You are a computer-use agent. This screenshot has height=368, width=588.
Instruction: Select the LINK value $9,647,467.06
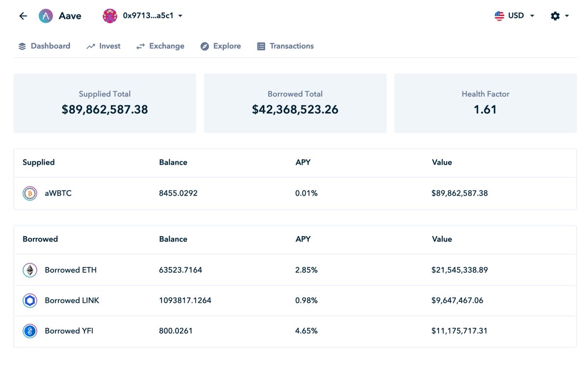(x=457, y=300)
